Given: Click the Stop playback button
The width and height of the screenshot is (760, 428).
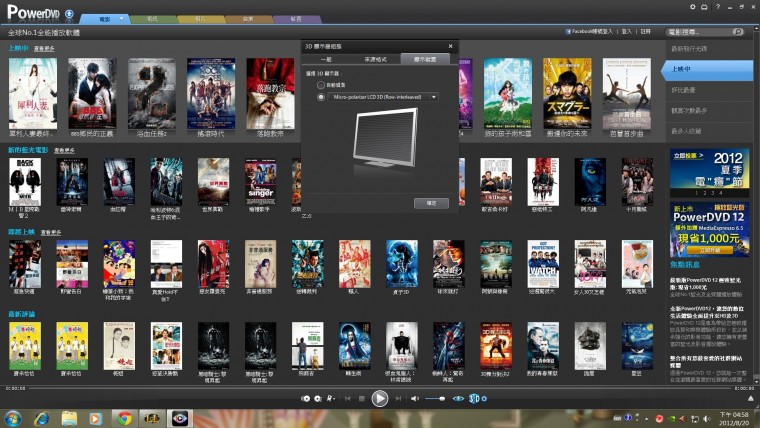Looking at the screenshot, I should 362,398.
